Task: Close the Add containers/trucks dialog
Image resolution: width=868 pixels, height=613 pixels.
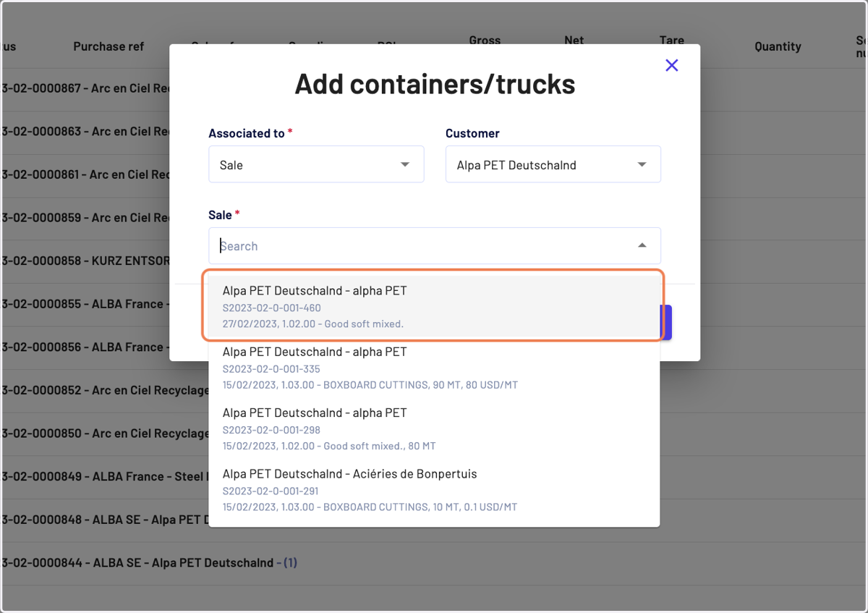Action: 671,65
